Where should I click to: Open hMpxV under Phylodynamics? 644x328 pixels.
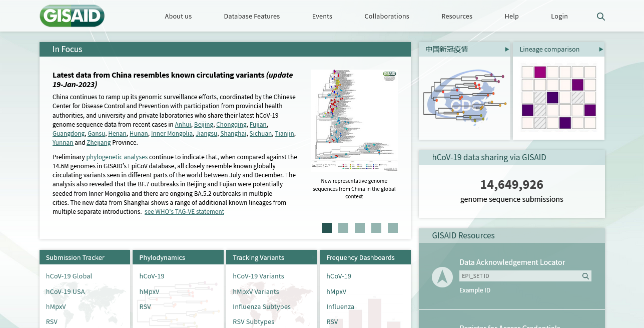149,291
